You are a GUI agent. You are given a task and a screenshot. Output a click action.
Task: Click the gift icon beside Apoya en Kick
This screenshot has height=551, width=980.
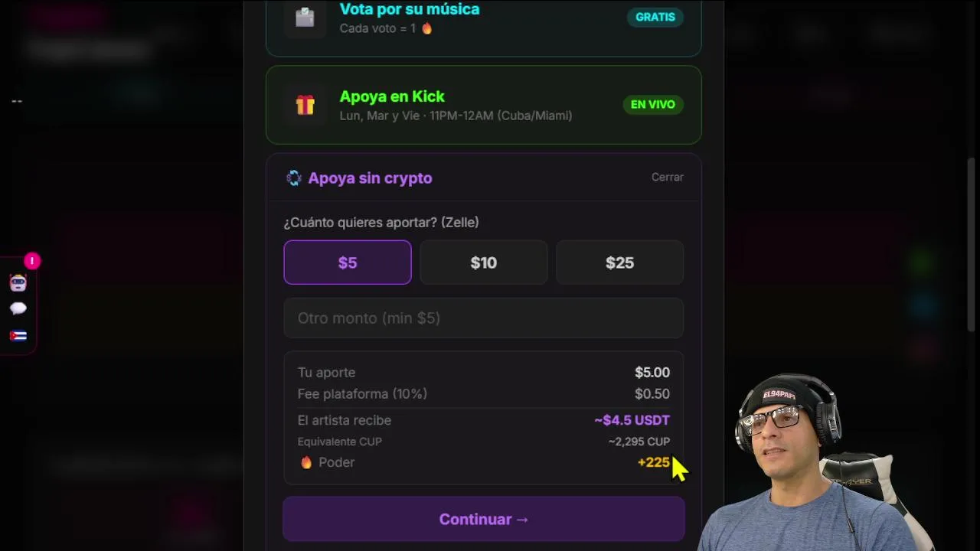coord(305,105)
